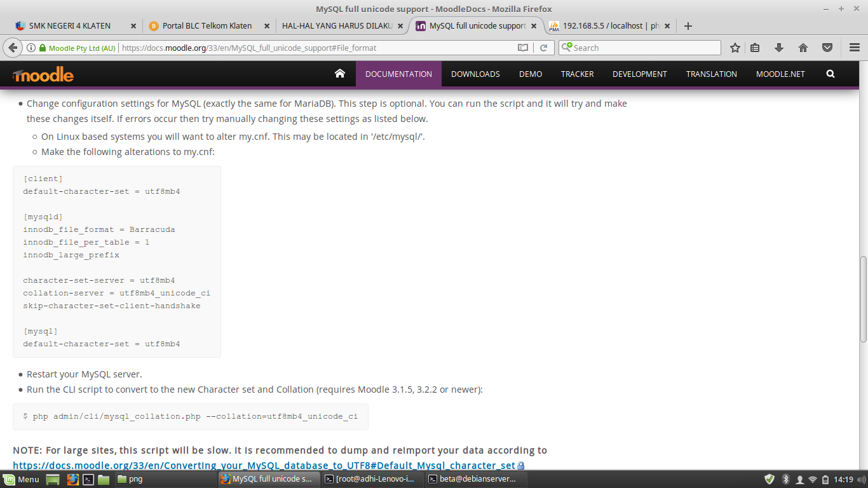
Task: Open the Linux Mint Menu button
Action: click(x=22, y=479)
